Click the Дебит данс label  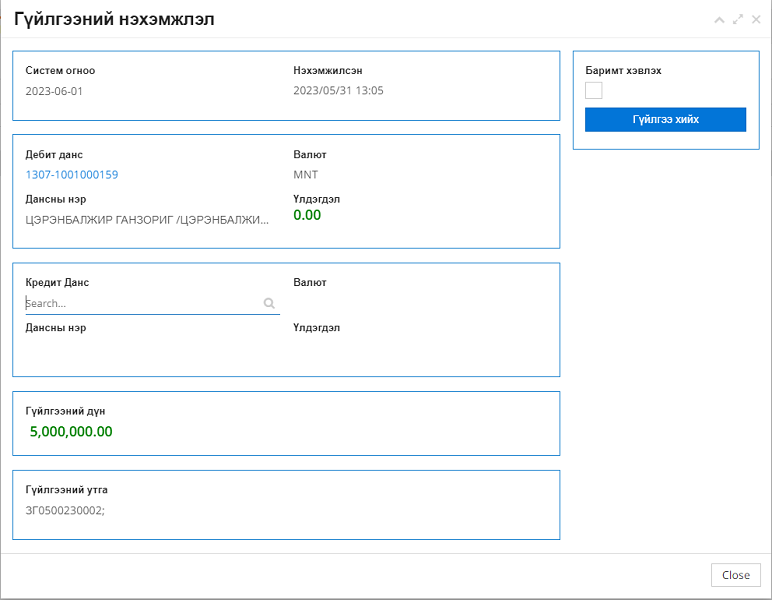click(54, 155)
